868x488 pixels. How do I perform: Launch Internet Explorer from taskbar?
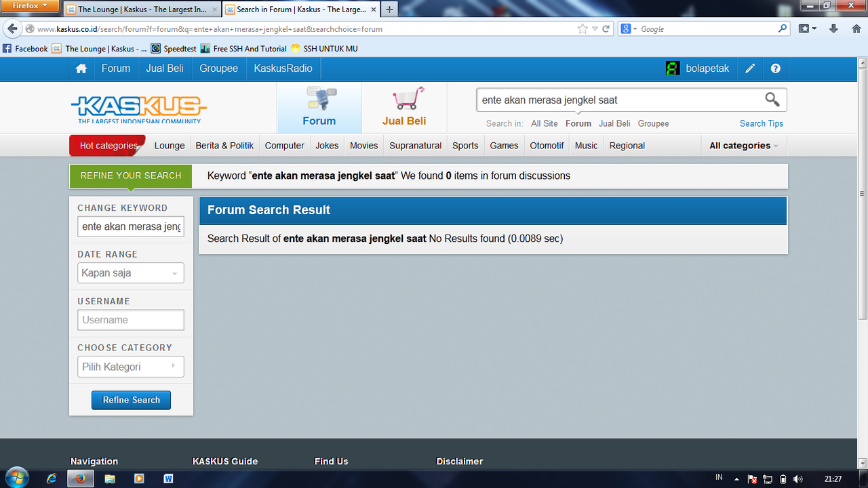(52, 479)
